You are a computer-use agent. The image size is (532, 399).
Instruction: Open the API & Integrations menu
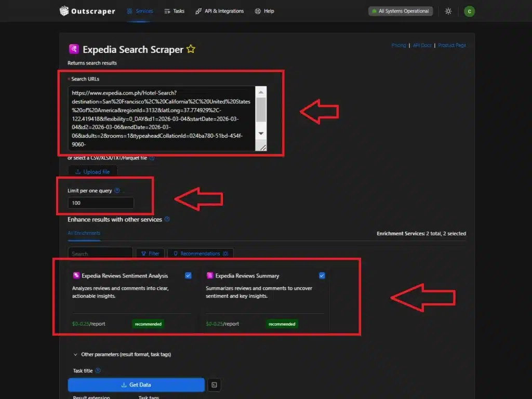coord(219,10)
